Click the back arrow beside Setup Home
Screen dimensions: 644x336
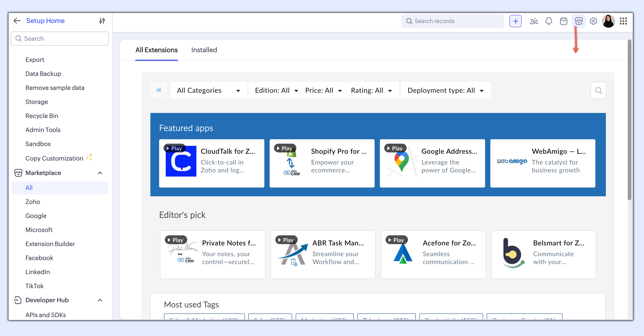click(17, 21)
